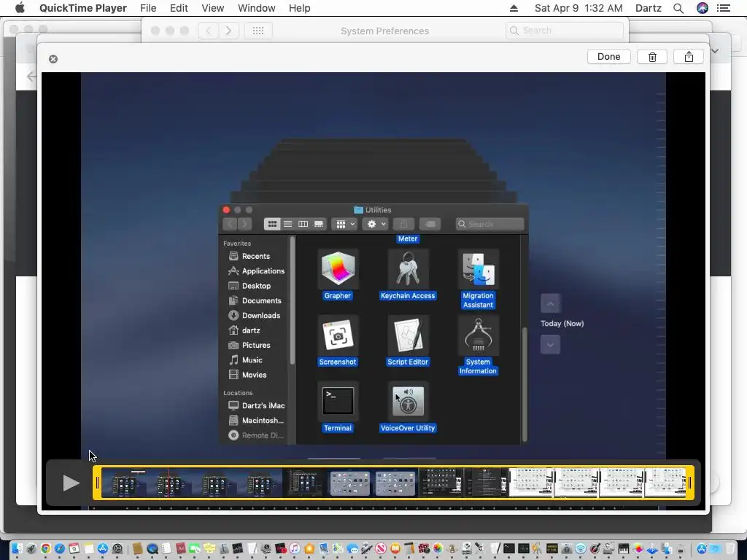This screenshot has height=560, width=747.
Task: Click the Time Machine up arrow
Action: pyautogui.click(x=550, y=303)
